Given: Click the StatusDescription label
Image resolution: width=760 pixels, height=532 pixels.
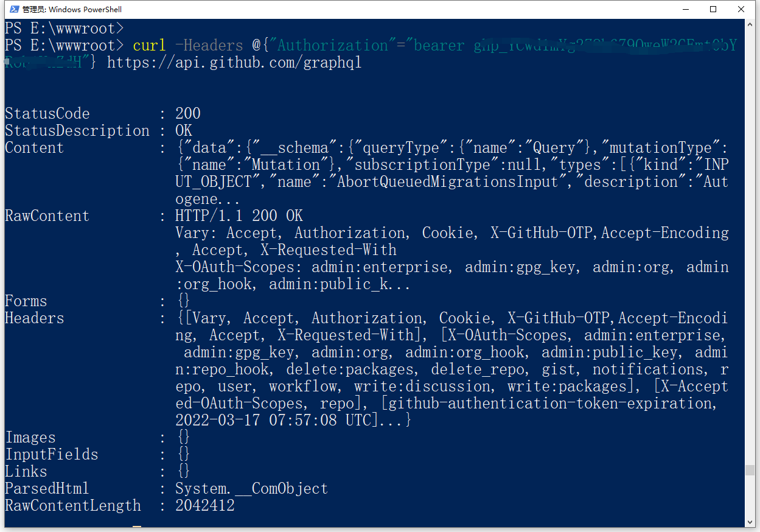Looking at the screenshot, I should tap(77, 130).
